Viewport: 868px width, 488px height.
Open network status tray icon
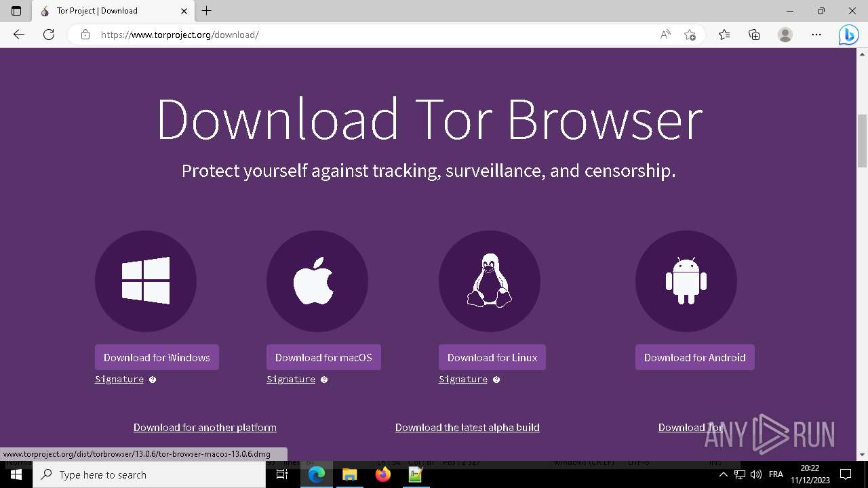[740, 474]
